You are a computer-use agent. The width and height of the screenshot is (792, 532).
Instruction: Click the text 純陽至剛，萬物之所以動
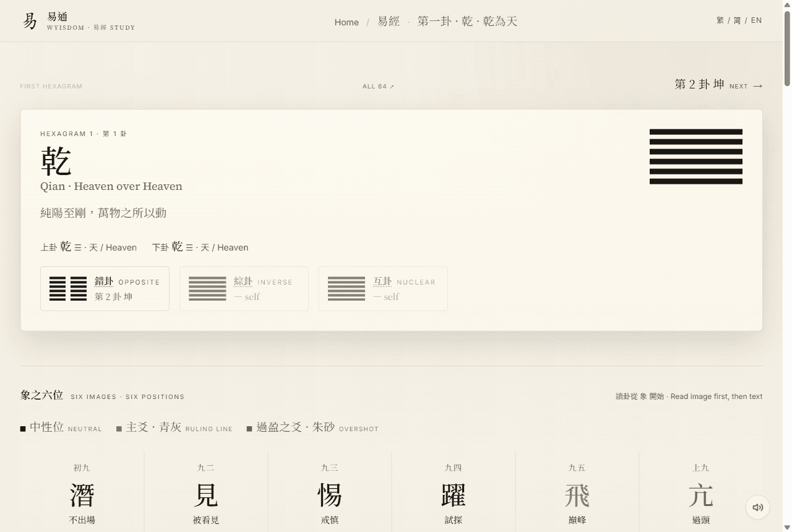pyautogui.click(x=103, y=213)
